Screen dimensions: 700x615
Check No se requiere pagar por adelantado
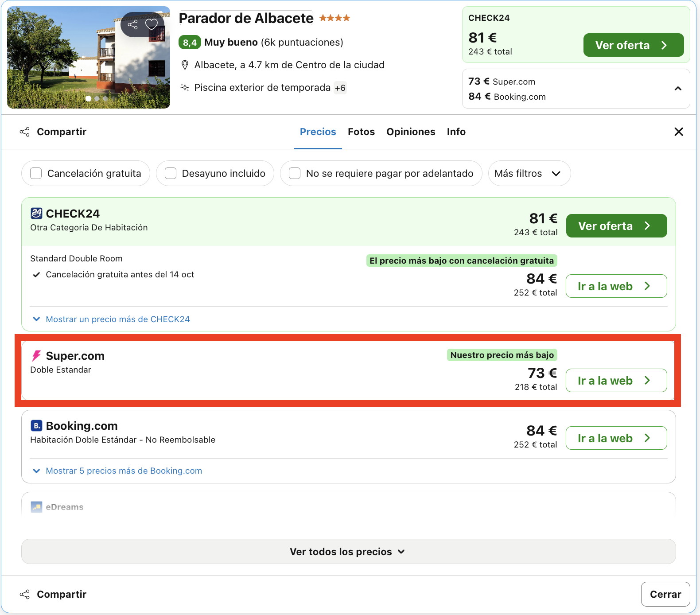[295, 173]
